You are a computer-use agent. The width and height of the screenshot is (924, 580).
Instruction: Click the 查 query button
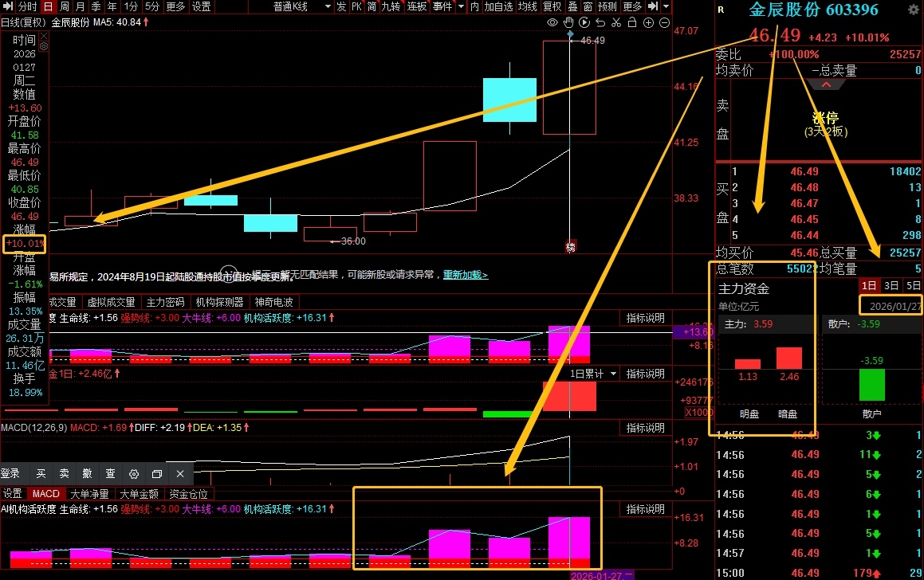(111, 474)
